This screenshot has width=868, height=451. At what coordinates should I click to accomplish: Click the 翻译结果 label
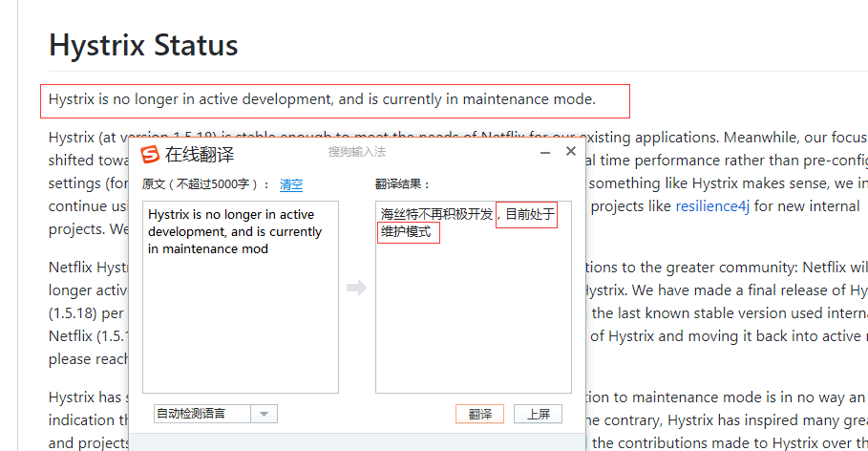coord(402,184)
